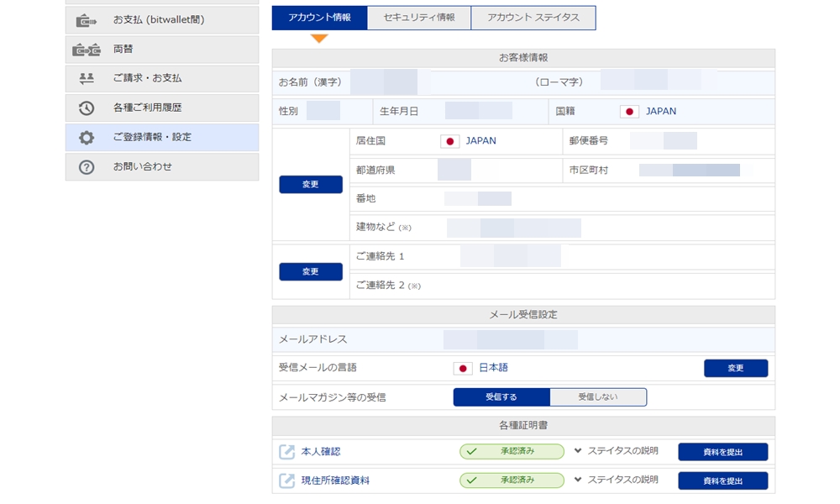Image resolution: width=840 pixels, height=504 pixels.
Task: Click the edit icon beside 現住所確認資料
Action: (286, 480)
